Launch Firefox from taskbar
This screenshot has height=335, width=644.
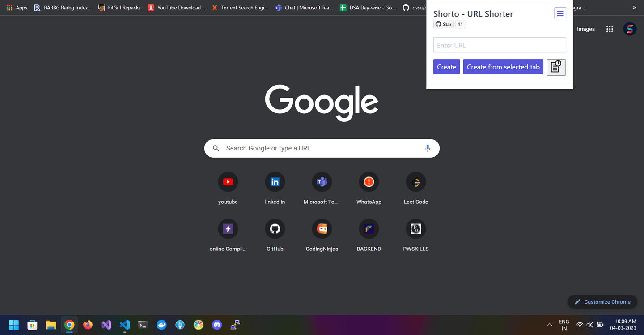coord(88,325)
